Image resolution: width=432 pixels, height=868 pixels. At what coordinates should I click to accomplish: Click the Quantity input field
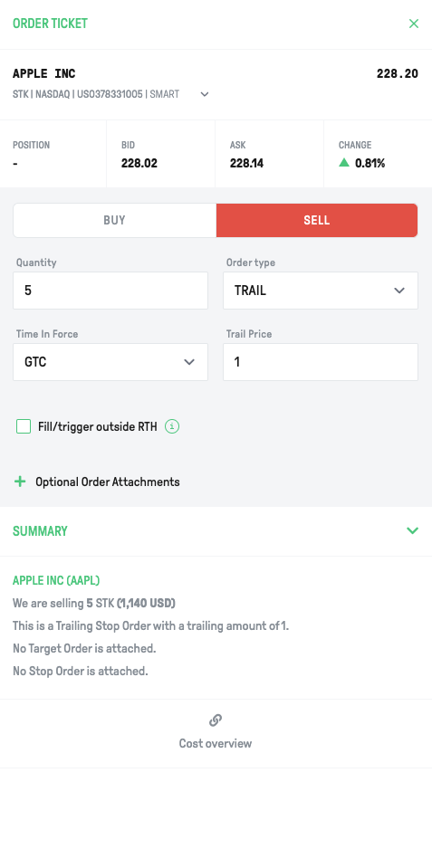(x=110, y=291)
